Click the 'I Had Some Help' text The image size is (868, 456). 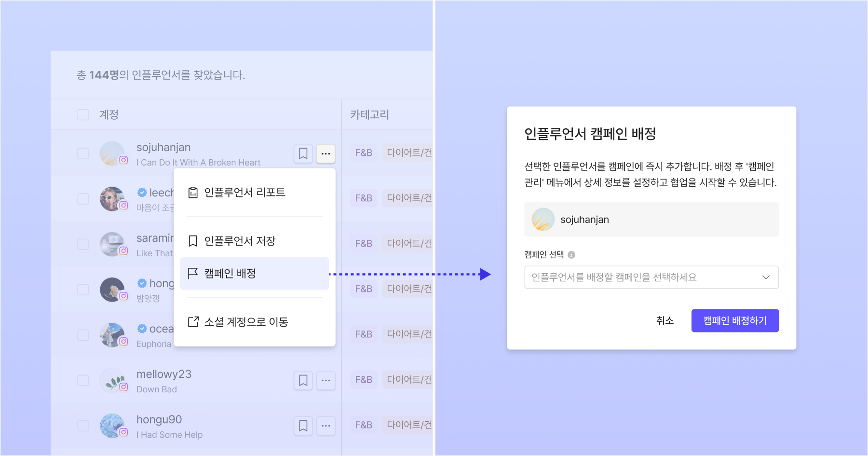click(169, 435)
